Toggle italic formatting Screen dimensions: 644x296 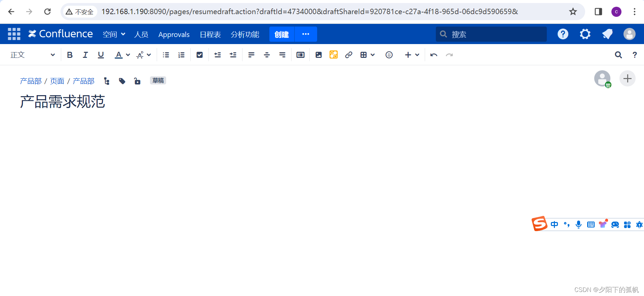click(x=85, y=55)
